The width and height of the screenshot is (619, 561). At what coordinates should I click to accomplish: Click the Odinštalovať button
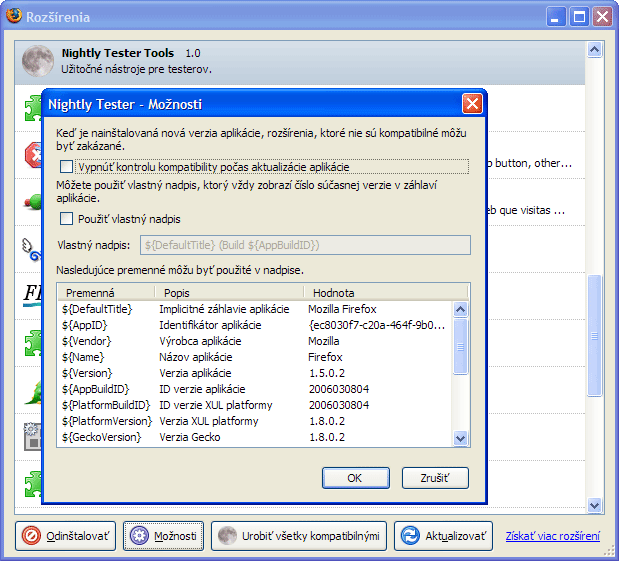(x=66, y=536)
